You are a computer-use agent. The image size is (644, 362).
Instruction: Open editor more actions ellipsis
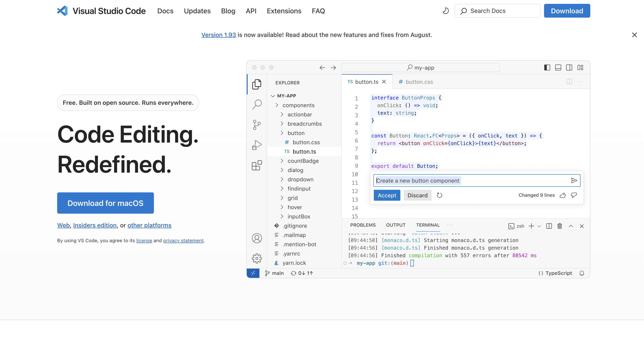coord(580,82)
